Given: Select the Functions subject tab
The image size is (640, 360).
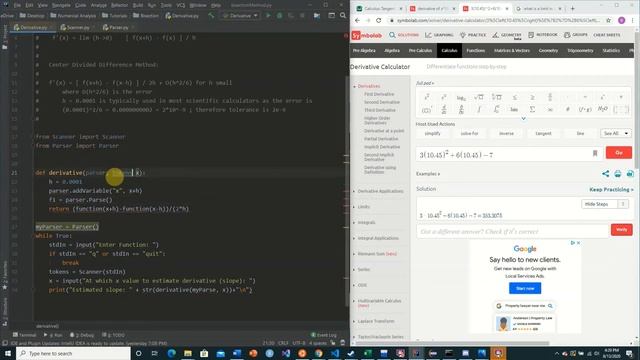Looking at the screenshot, I should [x=476, y=51].
